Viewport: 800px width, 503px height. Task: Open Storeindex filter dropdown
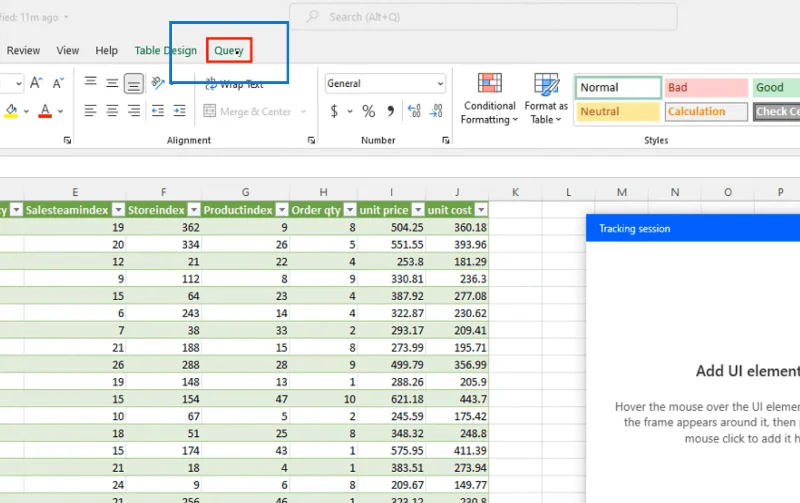194,210
